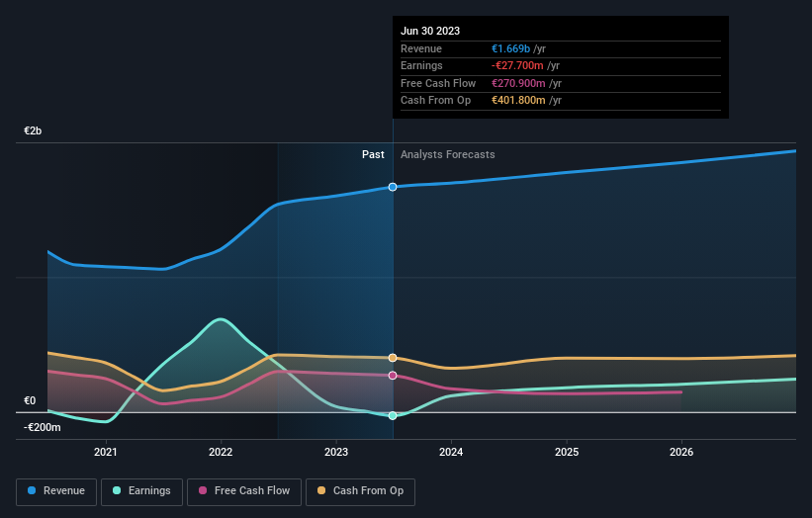Click the €0 y-axis label

[x=30, y=400]
